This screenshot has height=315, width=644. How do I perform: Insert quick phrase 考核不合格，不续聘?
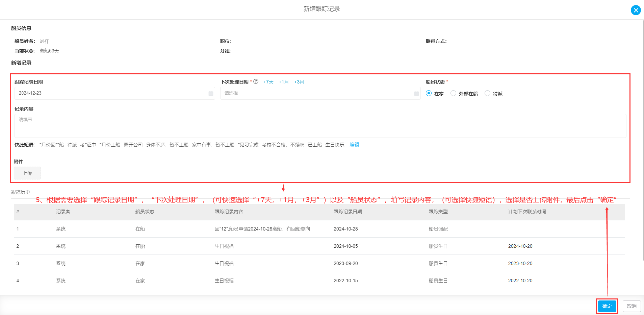tap(283, 145)
